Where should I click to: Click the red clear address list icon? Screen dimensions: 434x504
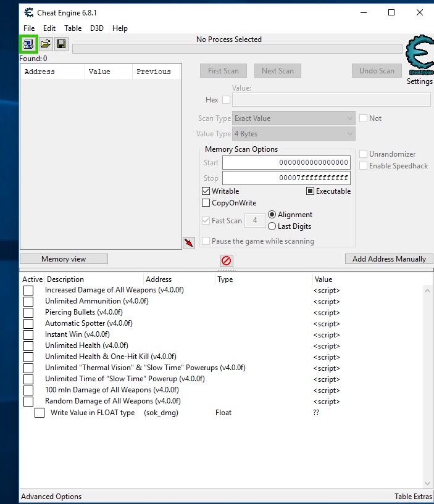tap(227, 261)
